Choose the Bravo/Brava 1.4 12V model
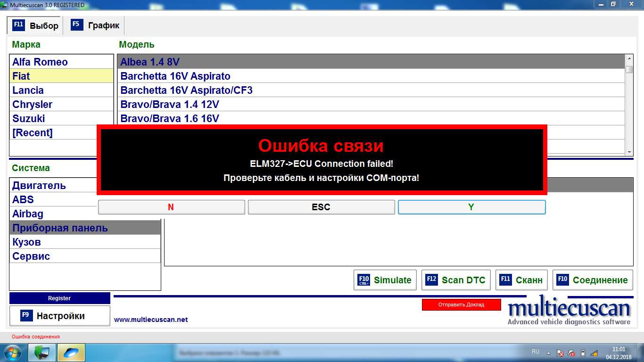 click(371, 104)
